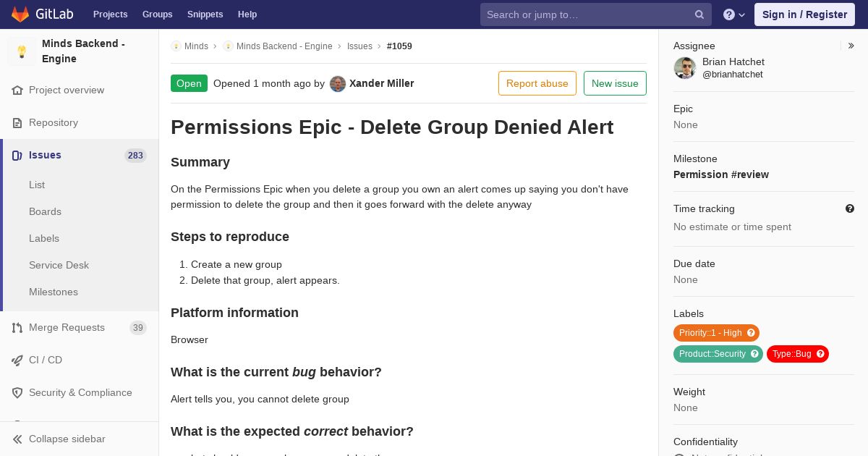The width and height of the screenshot is (868, 456).
Task: Open the Projects menu
Action: point(110,14)
